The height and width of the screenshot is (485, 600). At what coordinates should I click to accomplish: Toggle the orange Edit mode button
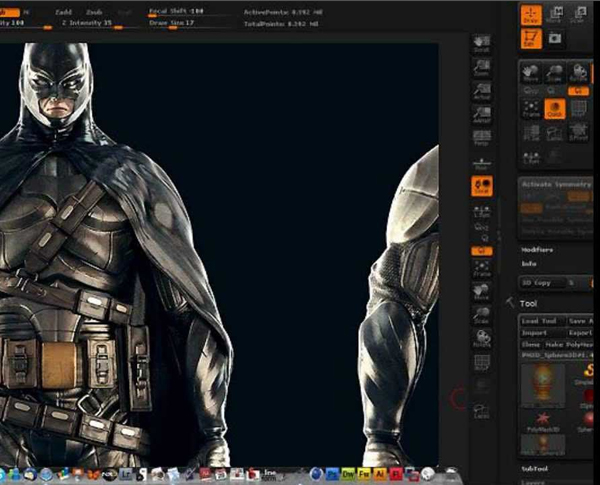point(531,38)
